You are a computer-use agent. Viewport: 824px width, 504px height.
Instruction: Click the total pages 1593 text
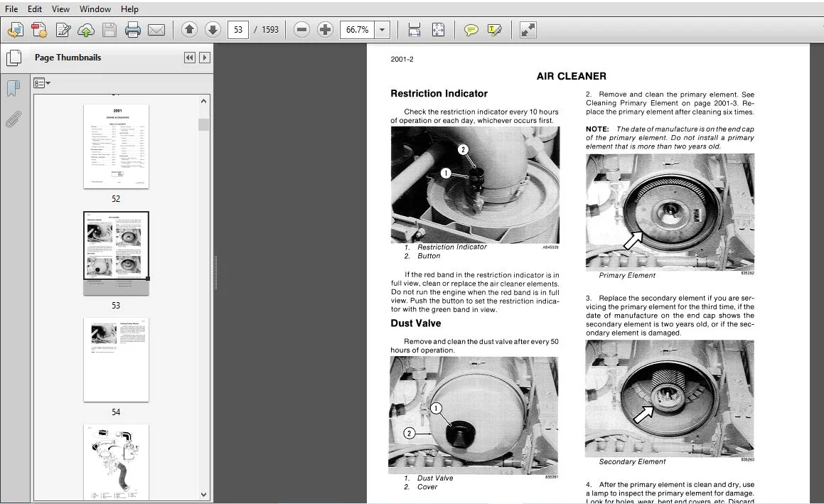(270, 30)
